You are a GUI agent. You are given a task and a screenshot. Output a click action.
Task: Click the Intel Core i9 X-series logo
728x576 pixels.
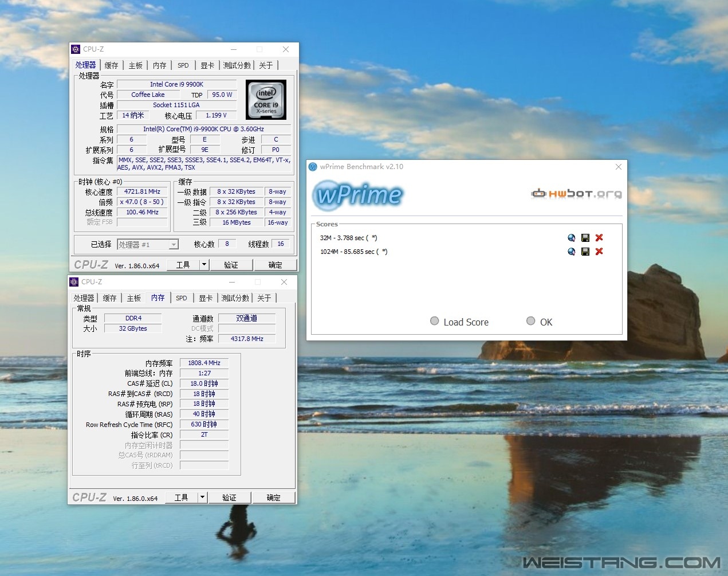click(x=266, y=100)
